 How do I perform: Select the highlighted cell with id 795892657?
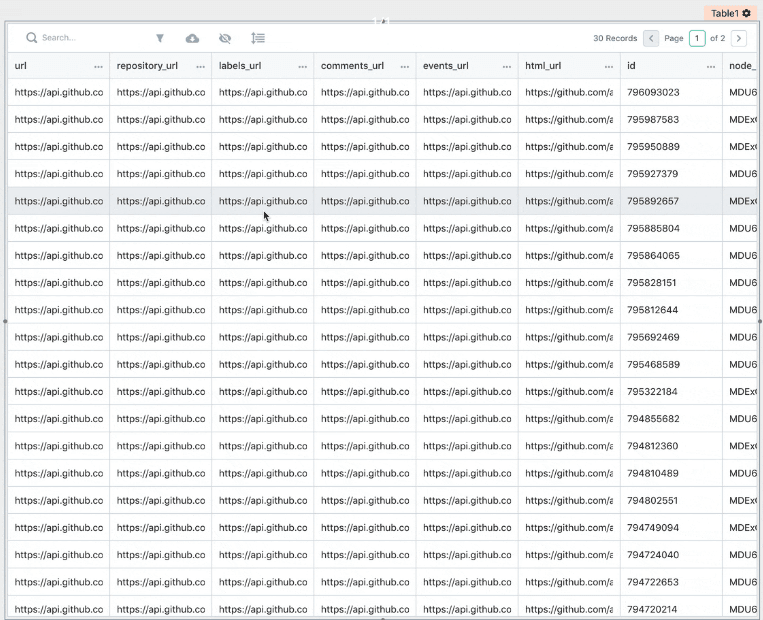pyautogui.click(x=672, y=201)
